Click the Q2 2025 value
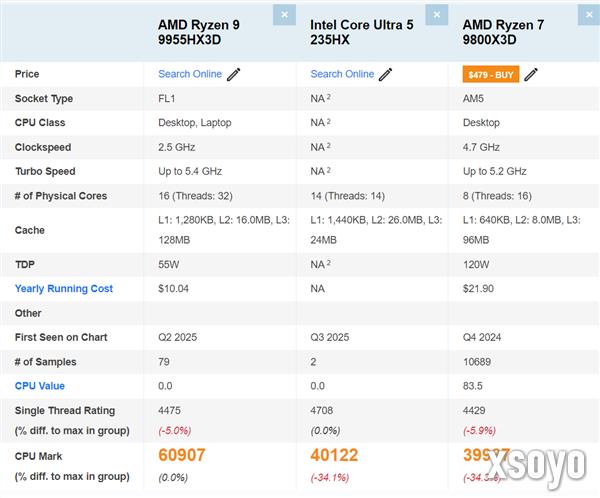The image size is (600, 498). [x=178, y=337]
